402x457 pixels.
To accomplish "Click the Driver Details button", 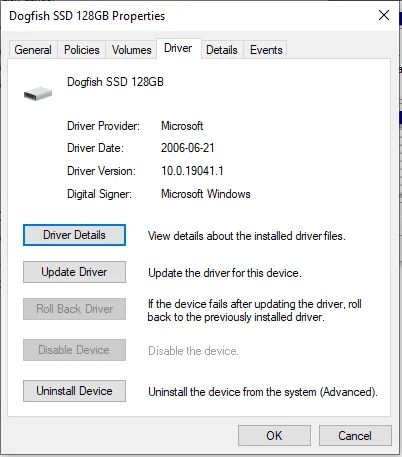I will click(74, 235).
